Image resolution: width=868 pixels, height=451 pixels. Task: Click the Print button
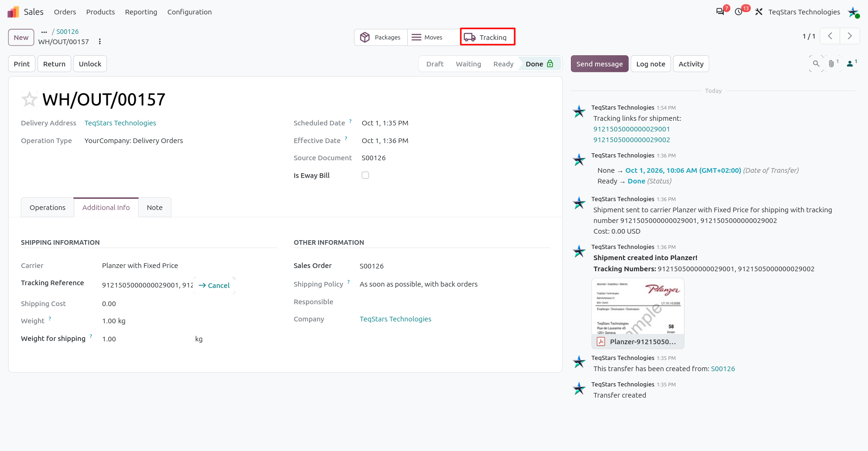(x=22, y=64)
